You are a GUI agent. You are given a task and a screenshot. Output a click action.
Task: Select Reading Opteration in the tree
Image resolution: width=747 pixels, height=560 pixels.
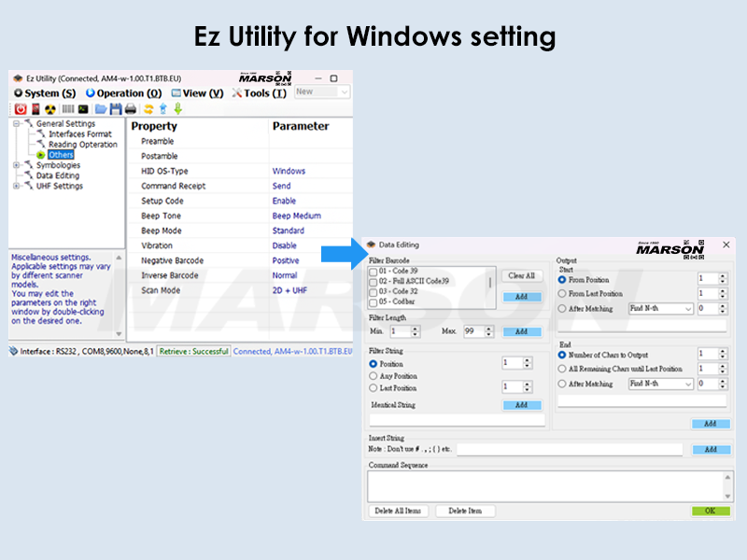pos(83,145)
